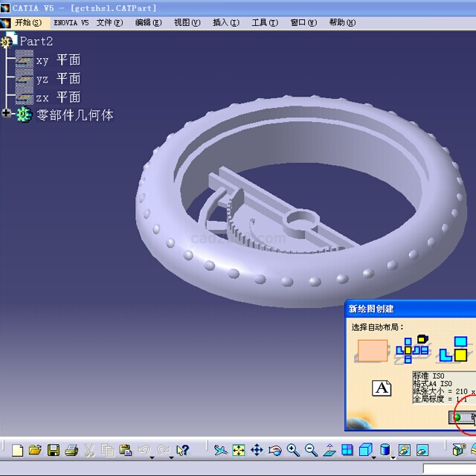Choose the front, top and left layout option
This screenshot has height=476, width=476.
(x=454, y=349)
